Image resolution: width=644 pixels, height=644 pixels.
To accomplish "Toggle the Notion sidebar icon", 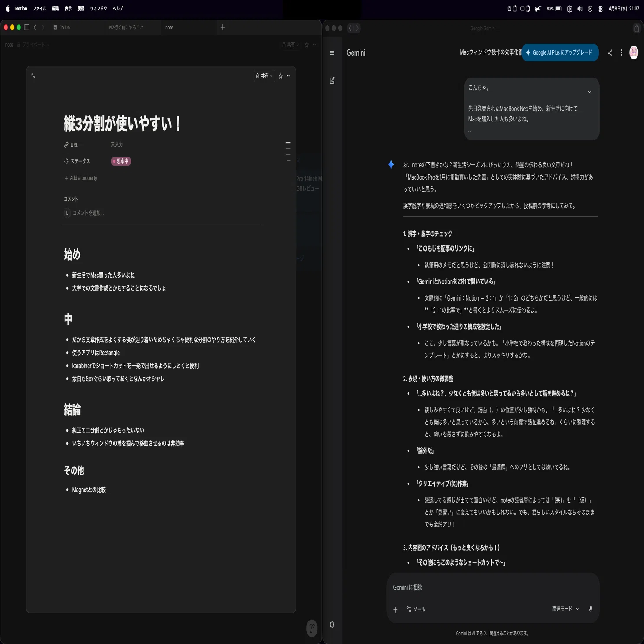I will tap(26, 27).
